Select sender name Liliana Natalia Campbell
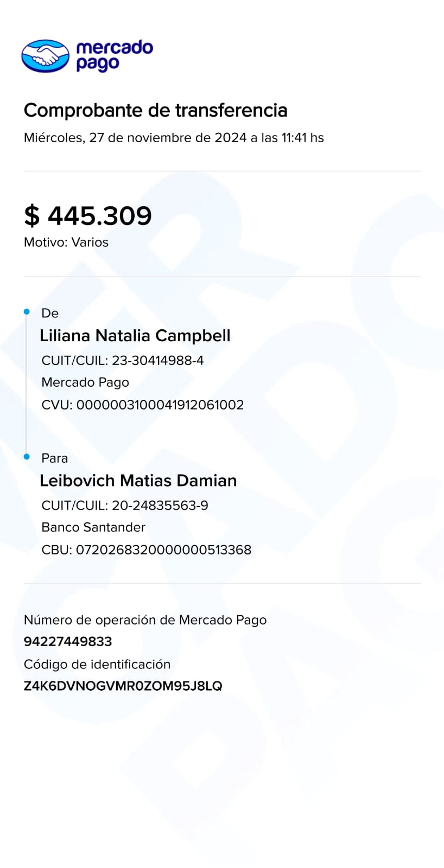Viewport: 444px width, 868px height. coord(135,336)
